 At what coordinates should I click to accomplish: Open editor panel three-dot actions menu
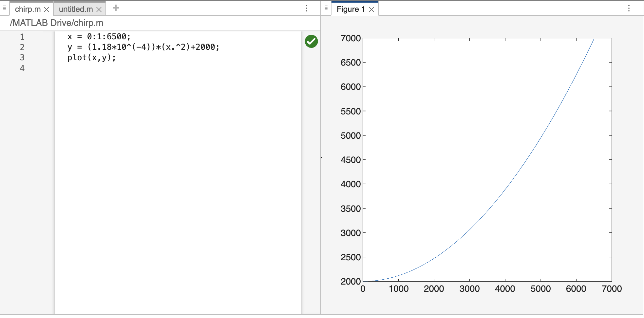click(307, 8)
